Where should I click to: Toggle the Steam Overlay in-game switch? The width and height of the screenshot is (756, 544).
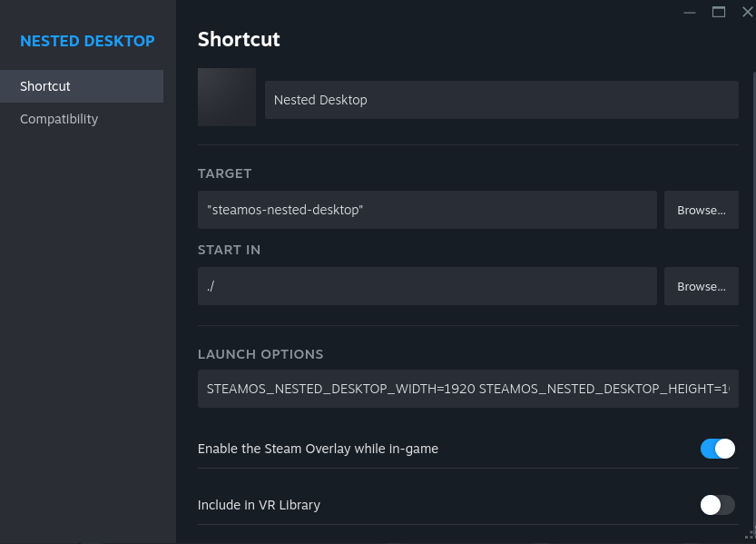[x=717, y=449]
